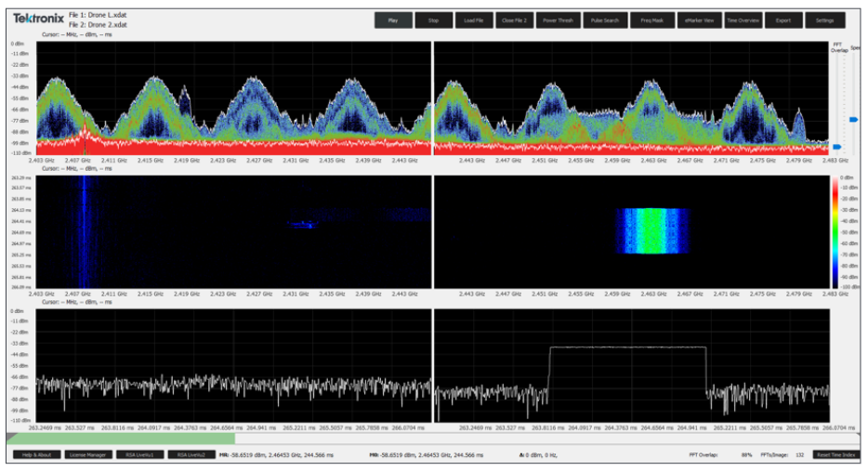Open the Settings panel

pos(824,20)
